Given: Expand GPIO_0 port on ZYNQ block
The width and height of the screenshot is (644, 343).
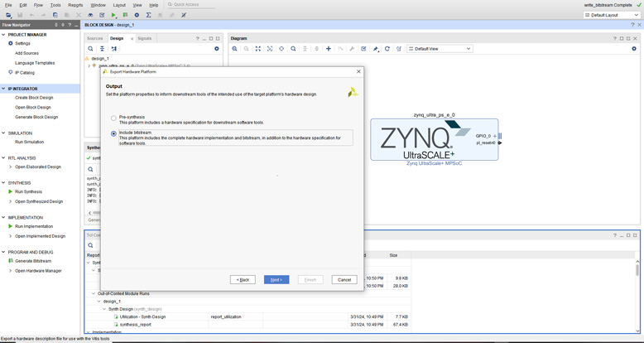Looking at the screenshot, I should (494, 136).
